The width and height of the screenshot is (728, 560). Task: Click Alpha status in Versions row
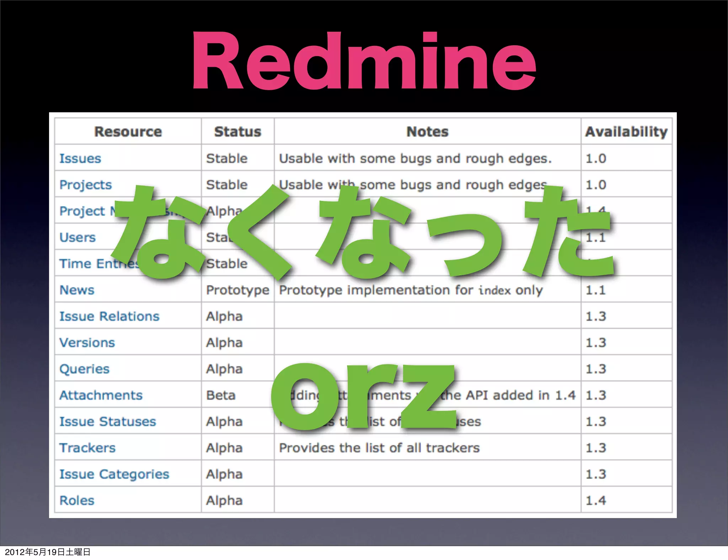click(224, 343)
